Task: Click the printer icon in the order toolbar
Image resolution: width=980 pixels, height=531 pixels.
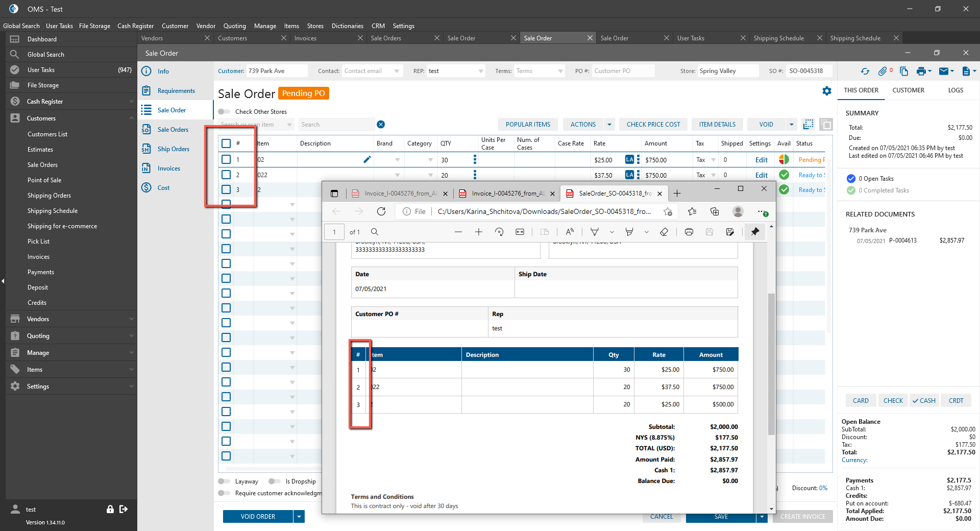Action: [x=921, y=71]
